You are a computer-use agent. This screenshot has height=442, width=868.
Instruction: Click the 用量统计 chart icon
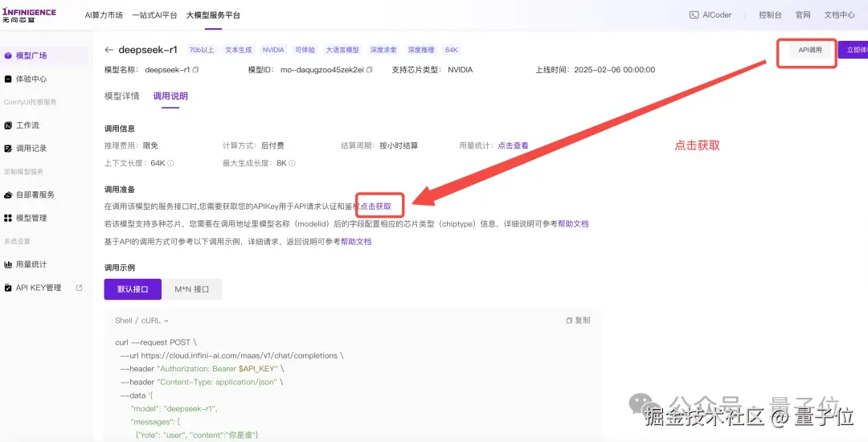[x=8, y=264]
